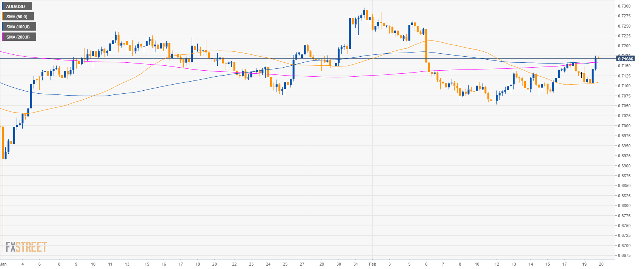Select the AUD/USD legend label
The width and height of the screenshot is (644, 269).
click(x=15, y=6)
